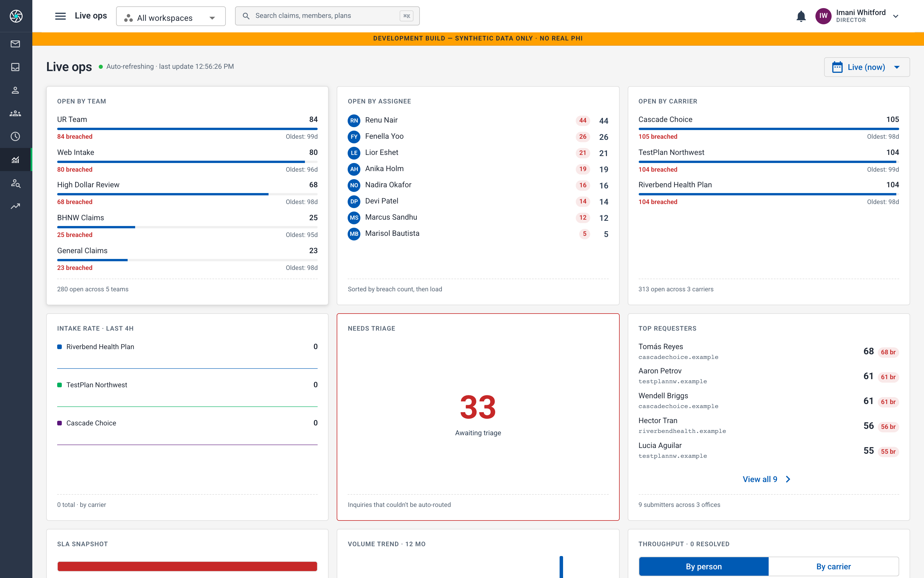
Task: Open requester Tomás Reyes
Action: coord(769,351)
